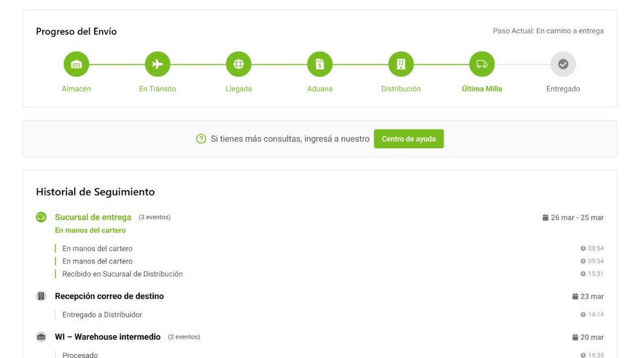Select the WI – Warehouse intermedio heading

108,337
